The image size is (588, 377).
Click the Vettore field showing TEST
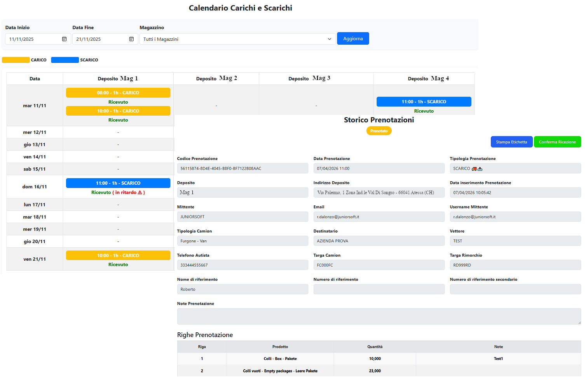[x=515, y=241]
